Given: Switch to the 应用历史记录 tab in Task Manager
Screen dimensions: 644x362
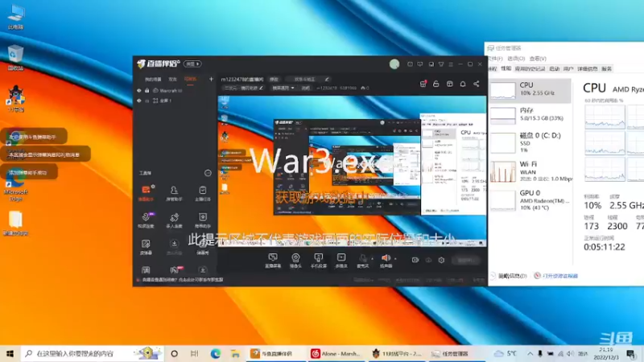Looking at the screenshot, I should (x=530, y=68).
